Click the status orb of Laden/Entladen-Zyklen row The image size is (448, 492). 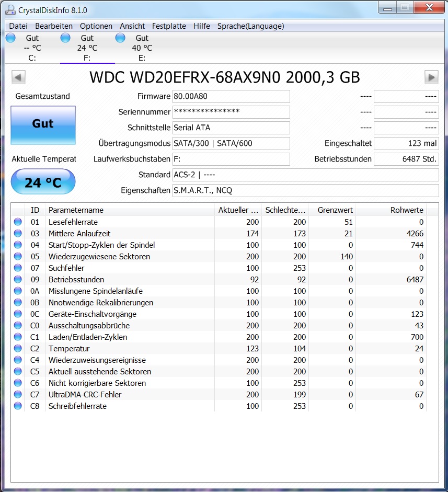pyautogui.click(x=18, y=337)
